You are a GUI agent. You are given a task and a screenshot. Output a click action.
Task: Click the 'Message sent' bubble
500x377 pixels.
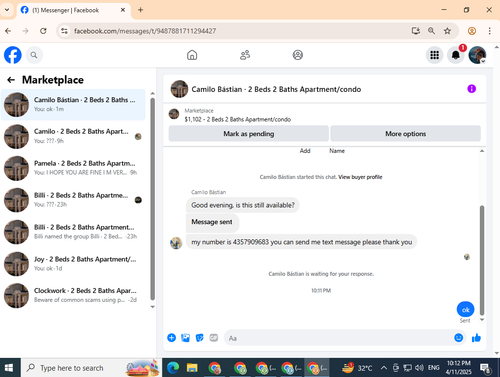point(212,222)
